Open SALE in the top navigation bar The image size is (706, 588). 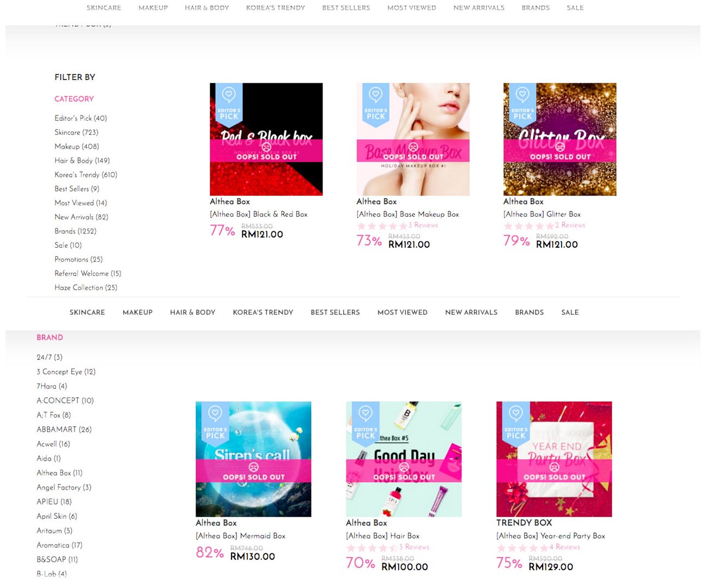point(575,8)
